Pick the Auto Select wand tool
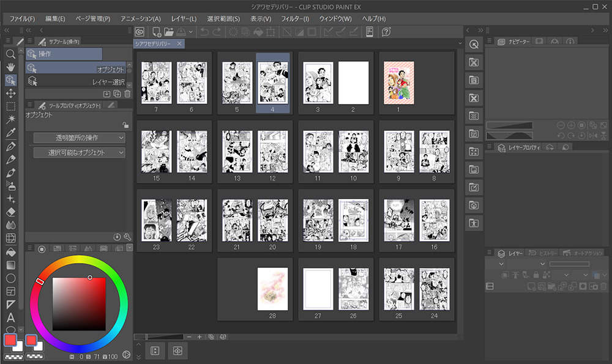Screen dimensions: 612x364 click(10, 119)
